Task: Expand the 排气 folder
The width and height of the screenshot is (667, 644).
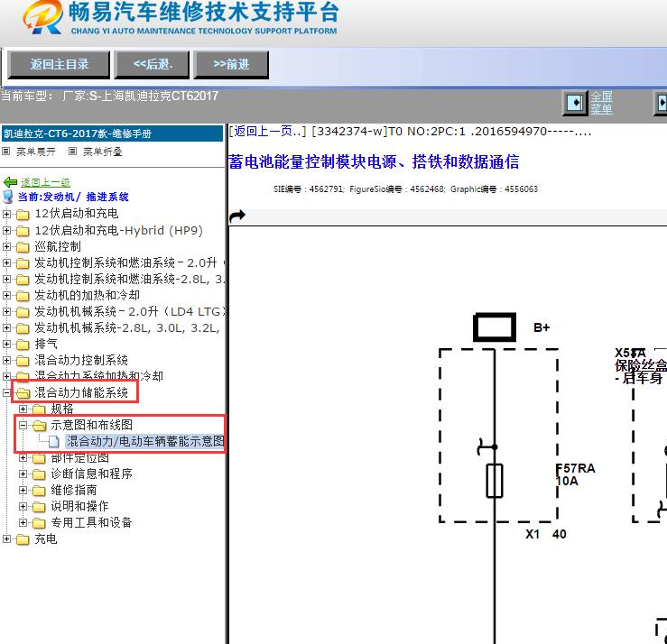Action: 7,344
